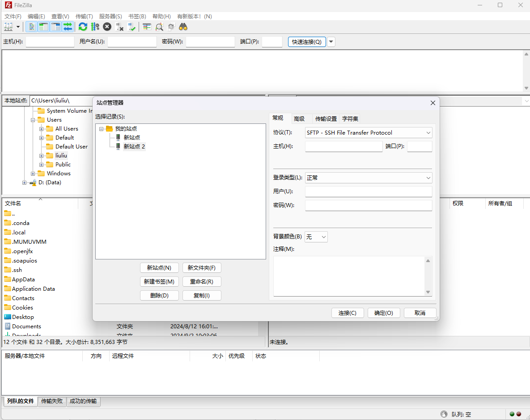Click the 快速连接(Q) button
The height and width of the screenshot is (420, 530).
pos(307,42)
